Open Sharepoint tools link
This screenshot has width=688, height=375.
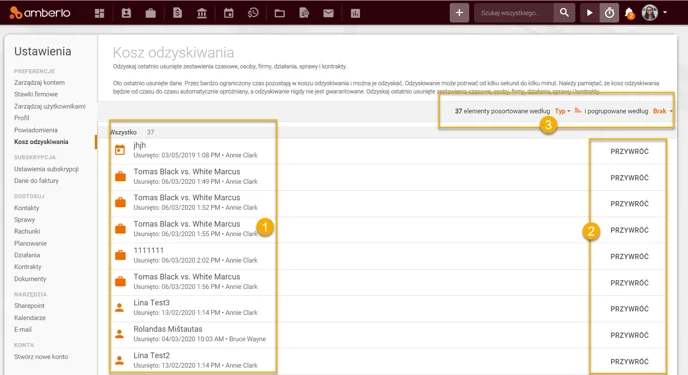[x=29, y=306]
